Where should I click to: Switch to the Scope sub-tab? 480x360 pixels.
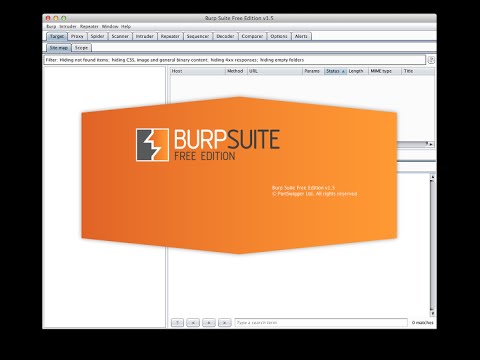(81, 48)
